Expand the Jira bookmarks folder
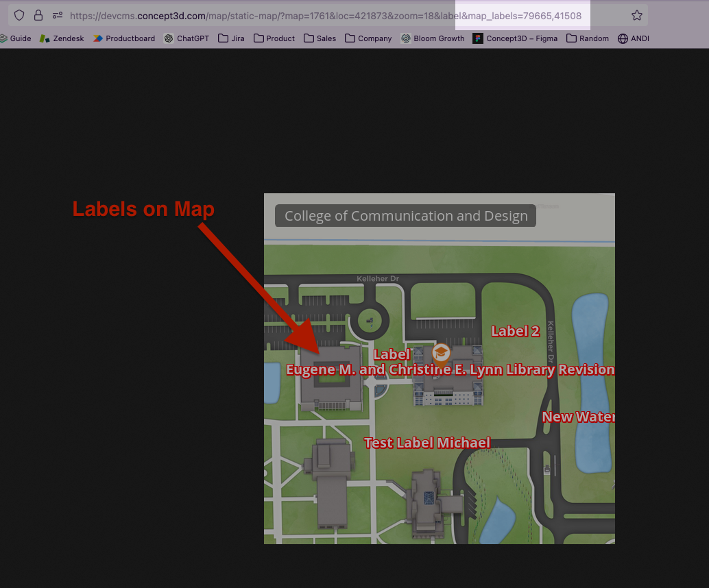 click(231, 38)
